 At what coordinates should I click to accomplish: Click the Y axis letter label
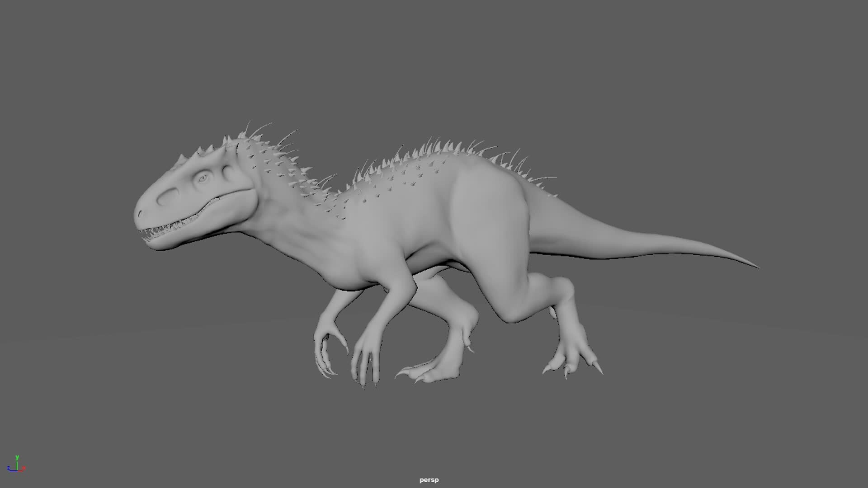17,458
